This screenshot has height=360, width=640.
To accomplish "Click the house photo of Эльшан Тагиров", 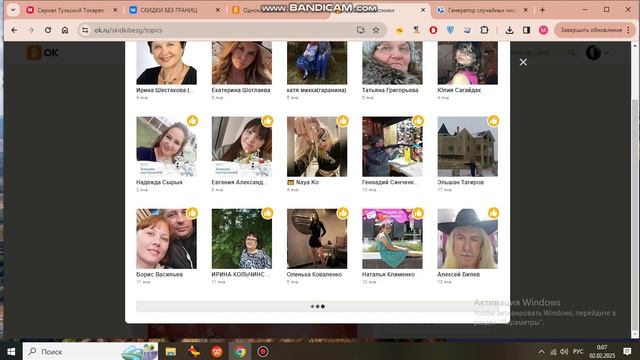I will 468,147.
